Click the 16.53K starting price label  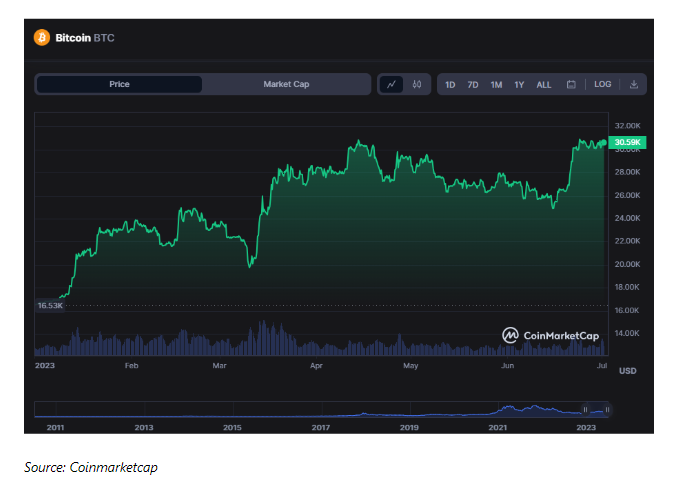[50, 305]
